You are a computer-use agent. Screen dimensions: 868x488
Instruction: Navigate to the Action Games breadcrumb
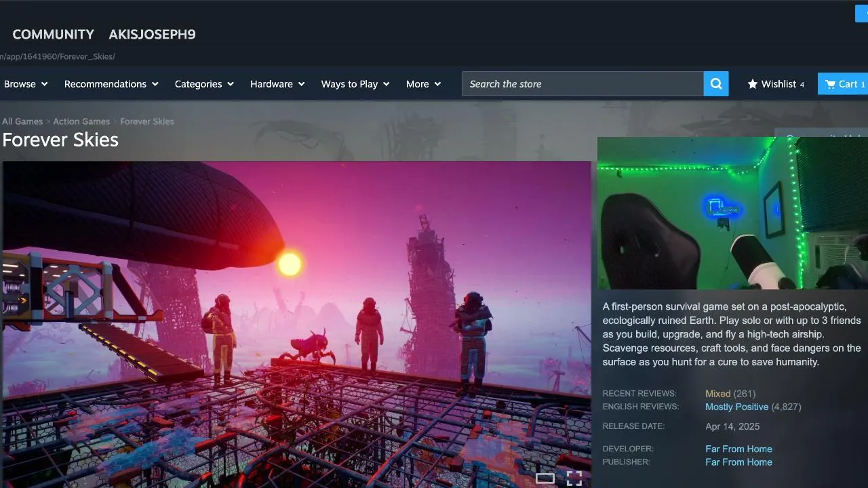click(81, 121)
